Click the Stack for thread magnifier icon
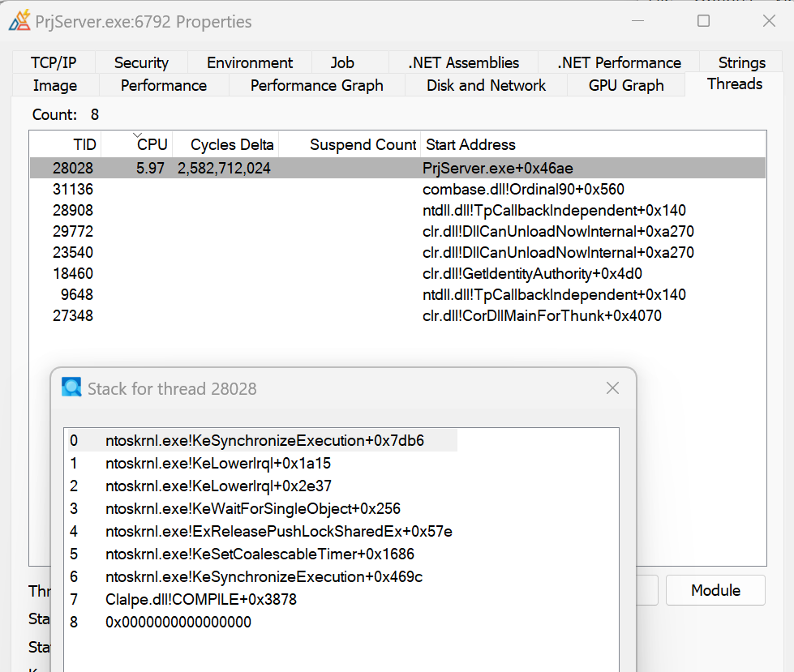The image size is (794, 672). tap(71, 388)
